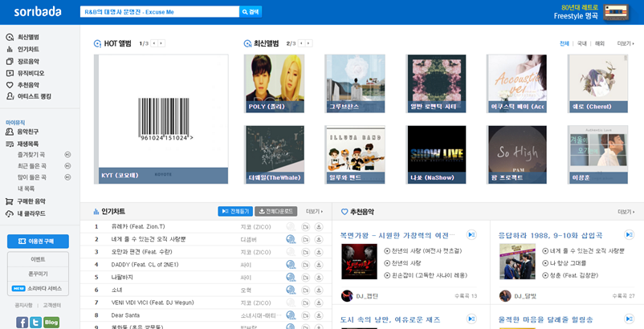644x329 pixels.
Task: Open 내 클라우드
Action: [26, 213]
